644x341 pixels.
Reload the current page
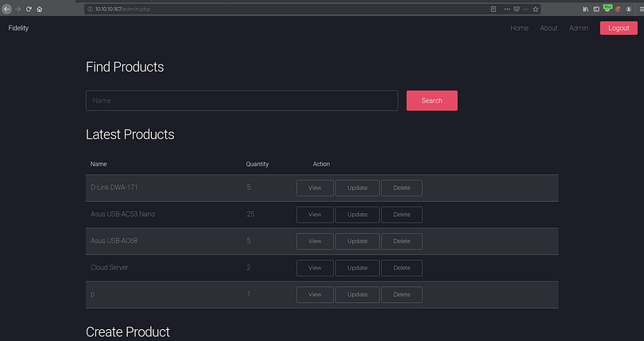click(x=29, y=9)
